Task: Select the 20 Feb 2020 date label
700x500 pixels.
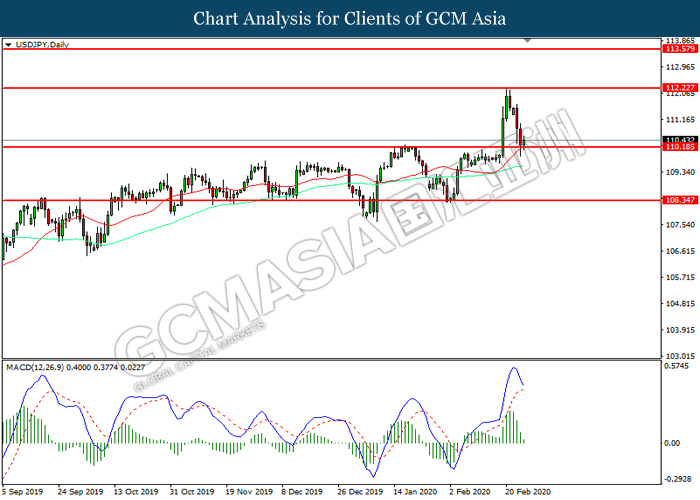Action: pyautogui.click(x=527, y=492)
